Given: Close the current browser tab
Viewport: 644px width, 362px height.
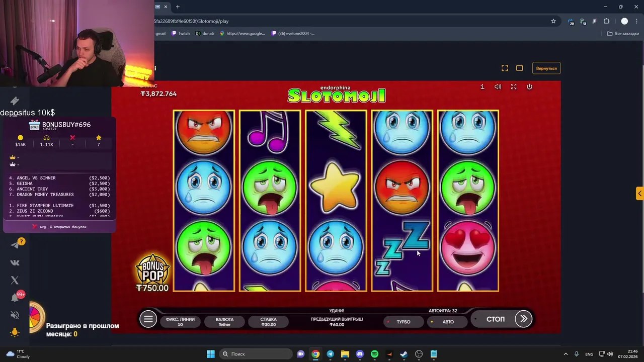Looking at the screenshot, I should coord(166,7).
